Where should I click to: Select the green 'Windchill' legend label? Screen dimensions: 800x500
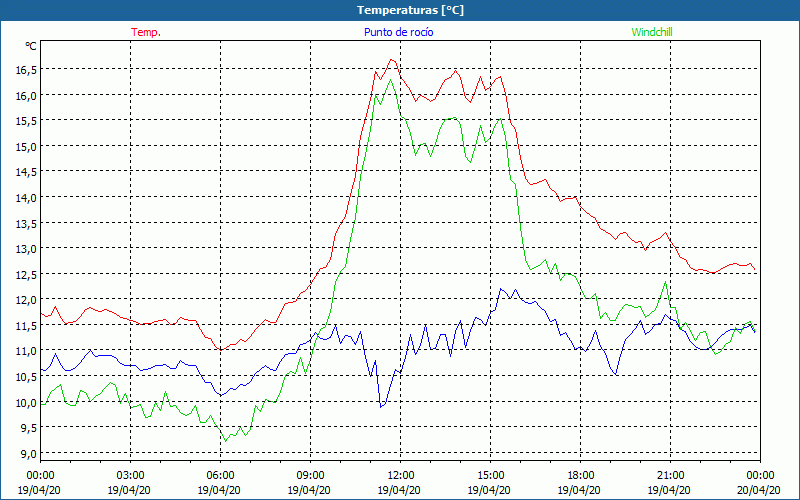coord(652,32)
